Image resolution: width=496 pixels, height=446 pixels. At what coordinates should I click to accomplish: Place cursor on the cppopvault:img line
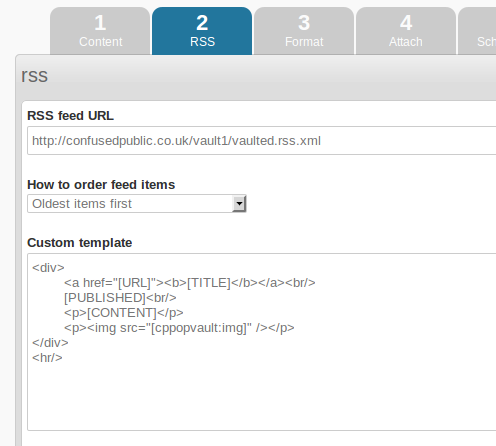point(179,328)
